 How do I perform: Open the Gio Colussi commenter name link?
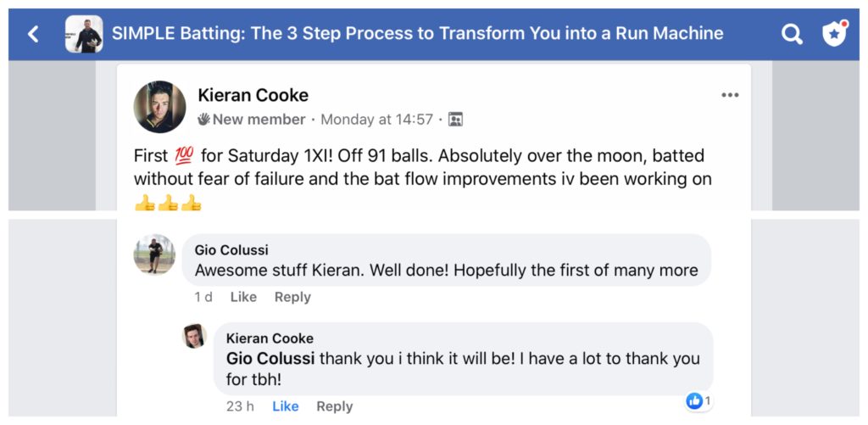click(x=231, y=250)
